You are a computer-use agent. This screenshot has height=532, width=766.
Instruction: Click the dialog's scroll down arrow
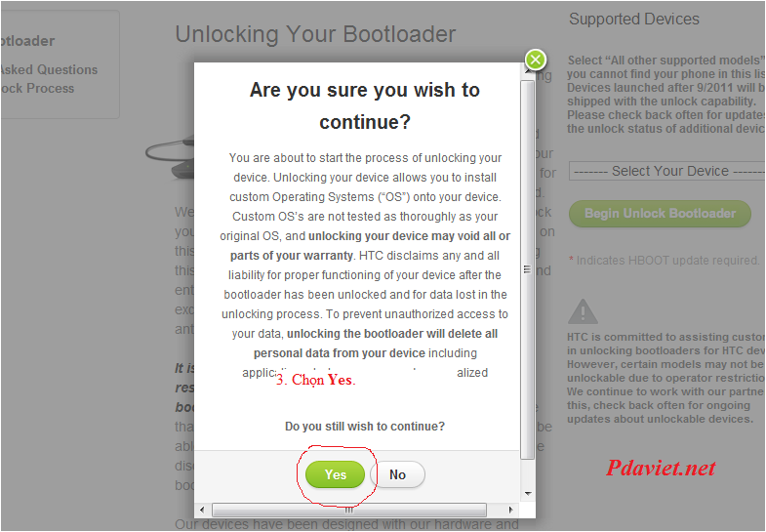click(528, 494)
